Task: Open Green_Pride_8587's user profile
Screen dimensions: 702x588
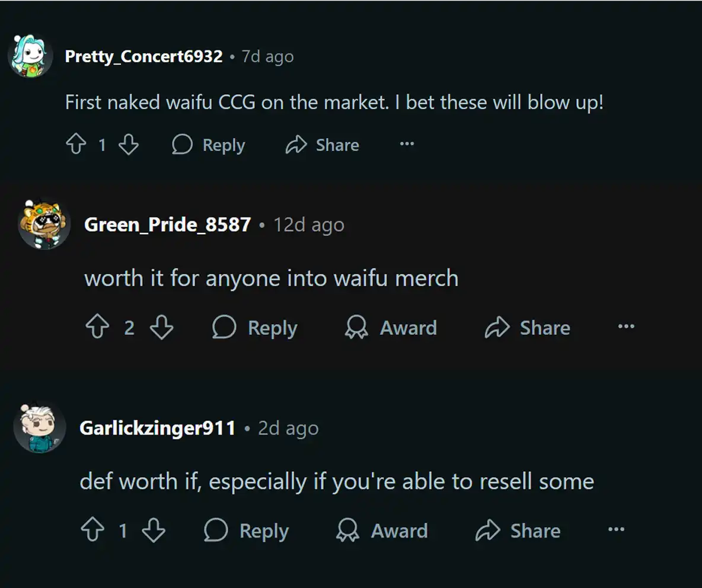Action: (x=168, y=225)
